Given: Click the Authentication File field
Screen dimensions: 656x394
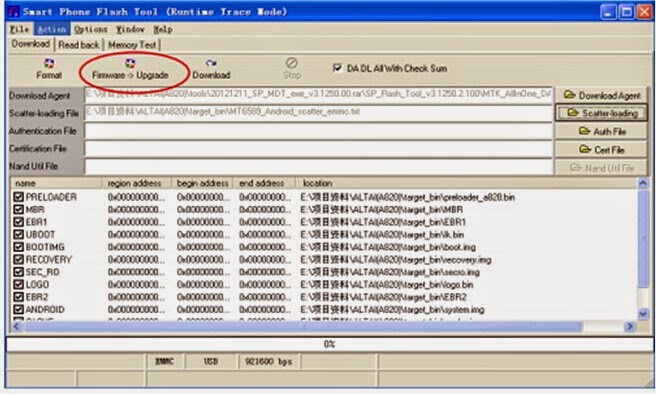Looking at the screenshot, I should pos(318,131).
